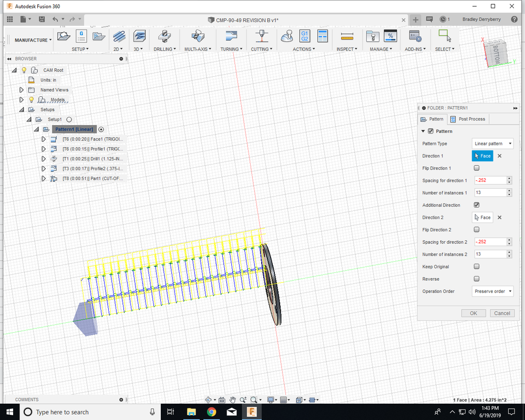Toggle Models lightbulb visibility

(32, 99)
